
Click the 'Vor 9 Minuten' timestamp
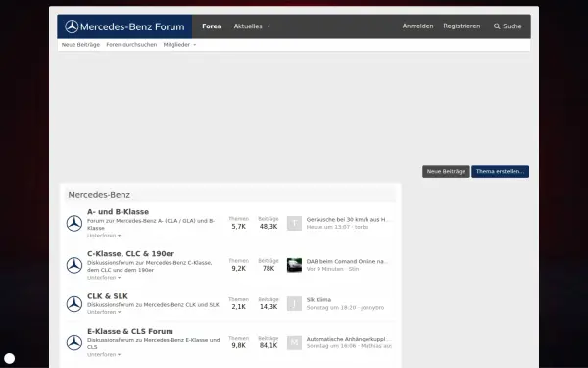(x=324, y=269)
